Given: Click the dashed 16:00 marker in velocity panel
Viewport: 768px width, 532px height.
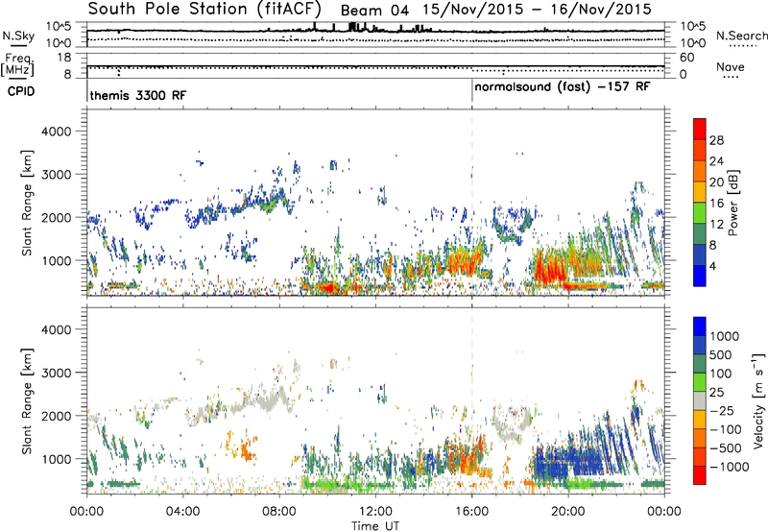Looking at the screenshot, I should [472, 400].
